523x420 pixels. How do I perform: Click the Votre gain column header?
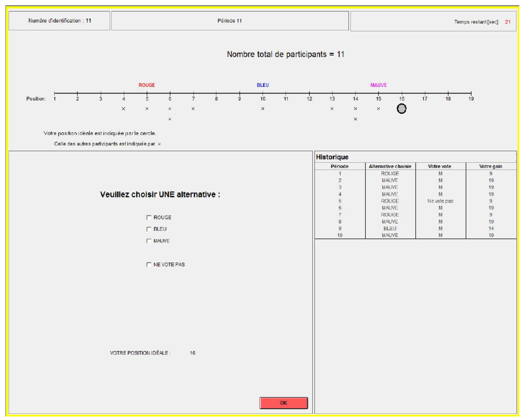[x=491, y=166]
